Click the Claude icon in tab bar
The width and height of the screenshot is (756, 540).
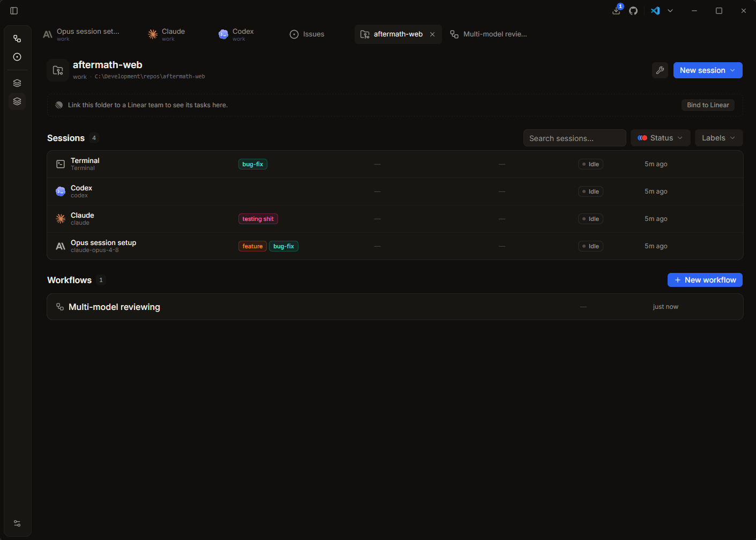(x=153, y=34)
